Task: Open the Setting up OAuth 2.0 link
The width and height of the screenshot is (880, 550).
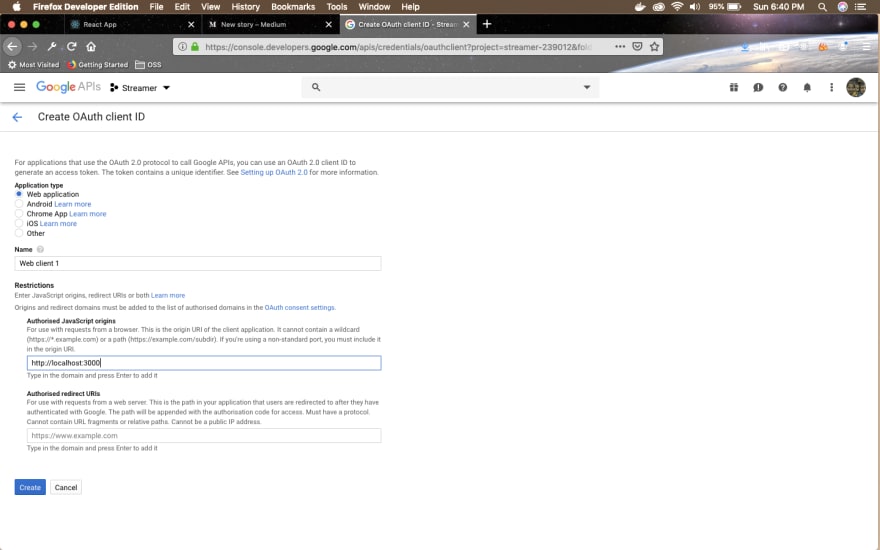Action: tap(274, 172)
